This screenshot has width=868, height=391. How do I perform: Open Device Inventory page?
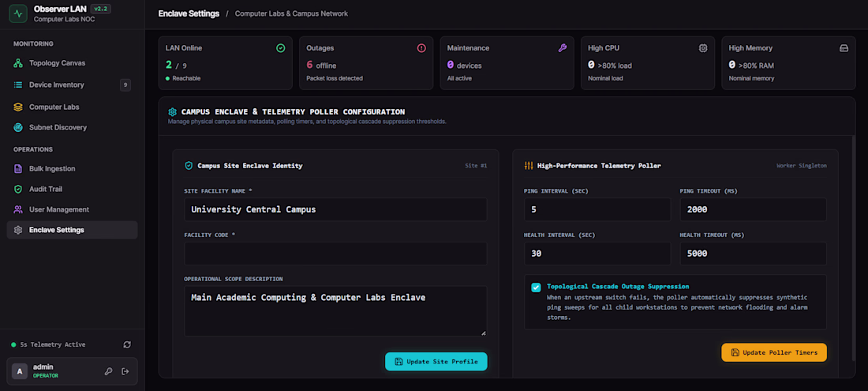pyautogui.click(x=72, y=85)
